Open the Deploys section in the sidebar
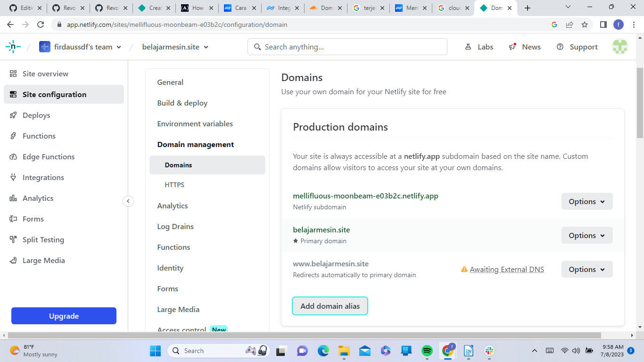Image resolution: width=644 pixels, height=362 pixels. coord(36,115)
